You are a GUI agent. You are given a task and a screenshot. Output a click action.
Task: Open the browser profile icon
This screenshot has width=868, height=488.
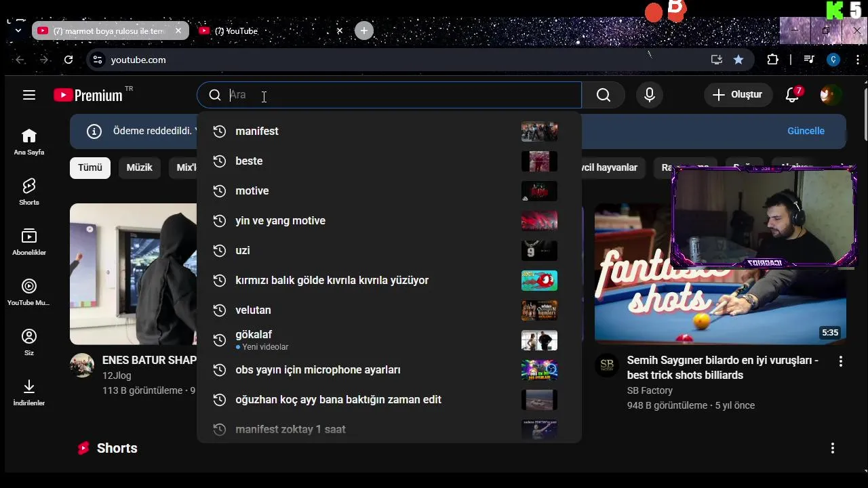click(x=833, y=60)
